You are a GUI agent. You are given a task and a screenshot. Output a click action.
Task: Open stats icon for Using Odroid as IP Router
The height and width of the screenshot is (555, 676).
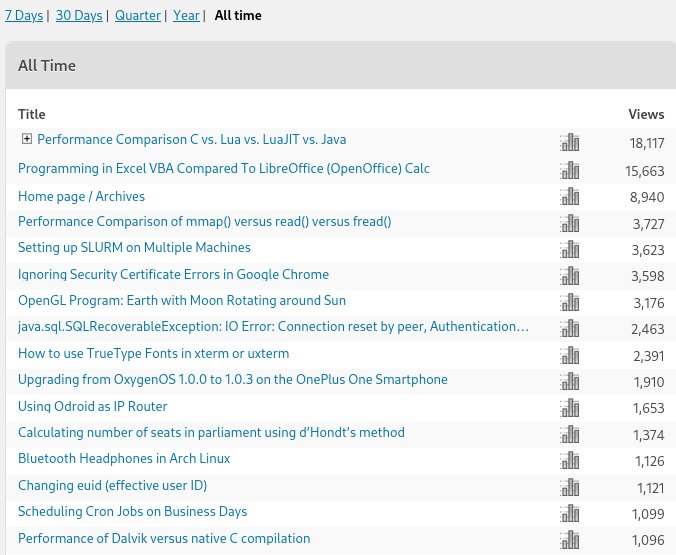[x=569, y=407]
